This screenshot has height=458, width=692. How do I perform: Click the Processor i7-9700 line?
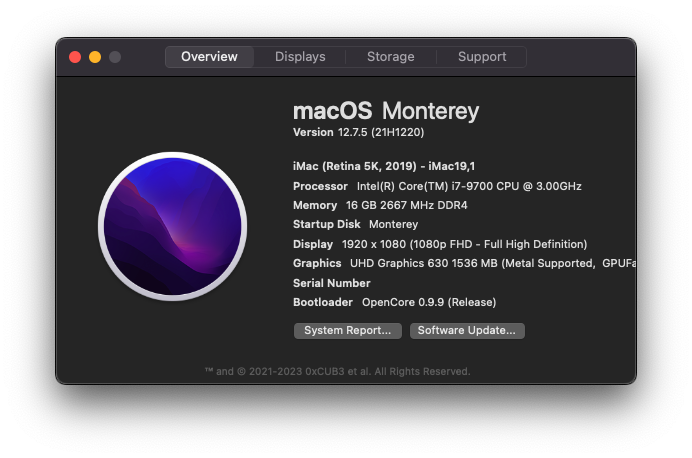point(437,186)
